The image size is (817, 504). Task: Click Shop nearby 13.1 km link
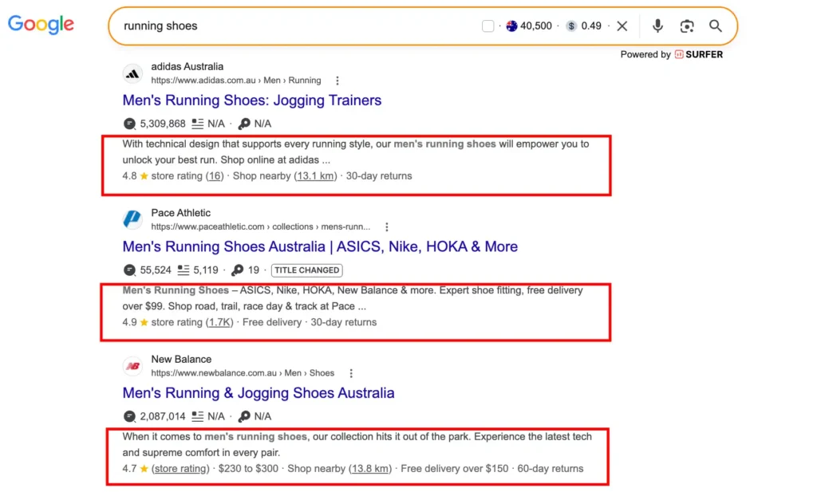coord(315,176)
